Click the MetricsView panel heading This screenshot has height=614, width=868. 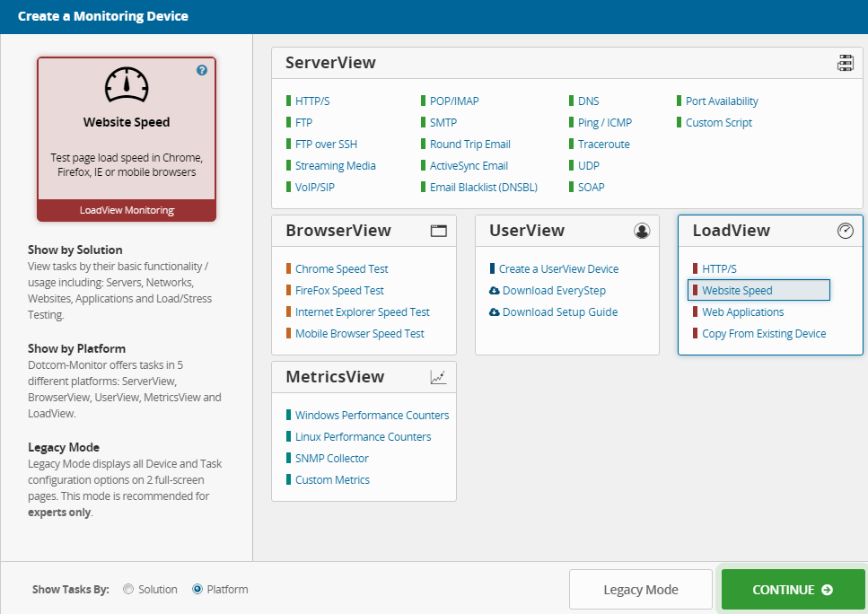335,376
